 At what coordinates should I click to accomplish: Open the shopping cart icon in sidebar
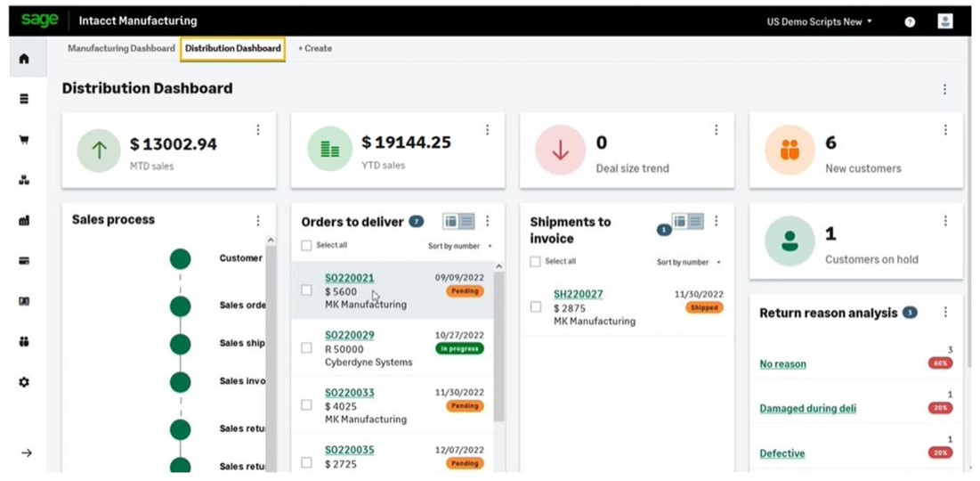pos(24,140)
